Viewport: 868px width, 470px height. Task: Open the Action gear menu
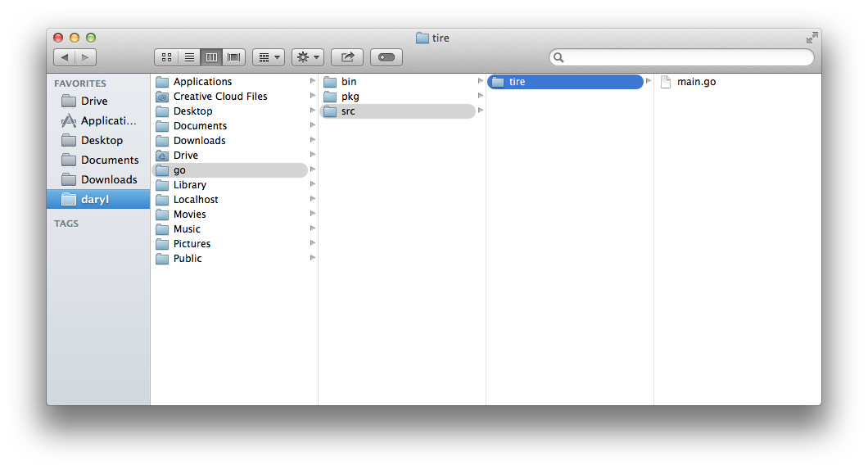[x=308, y=57]
